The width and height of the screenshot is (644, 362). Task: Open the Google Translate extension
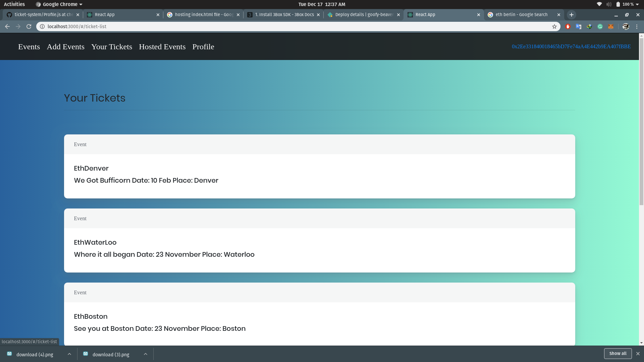coord(579,26)
